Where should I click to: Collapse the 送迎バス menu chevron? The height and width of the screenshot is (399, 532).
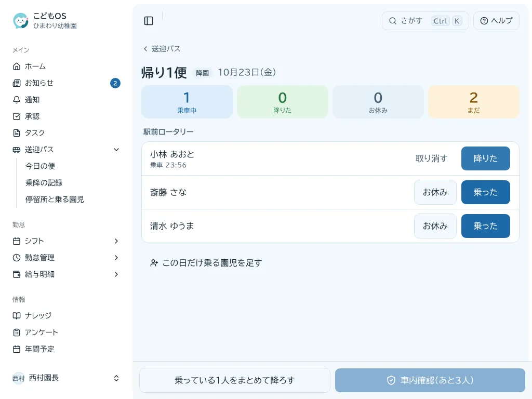[116, 150]
